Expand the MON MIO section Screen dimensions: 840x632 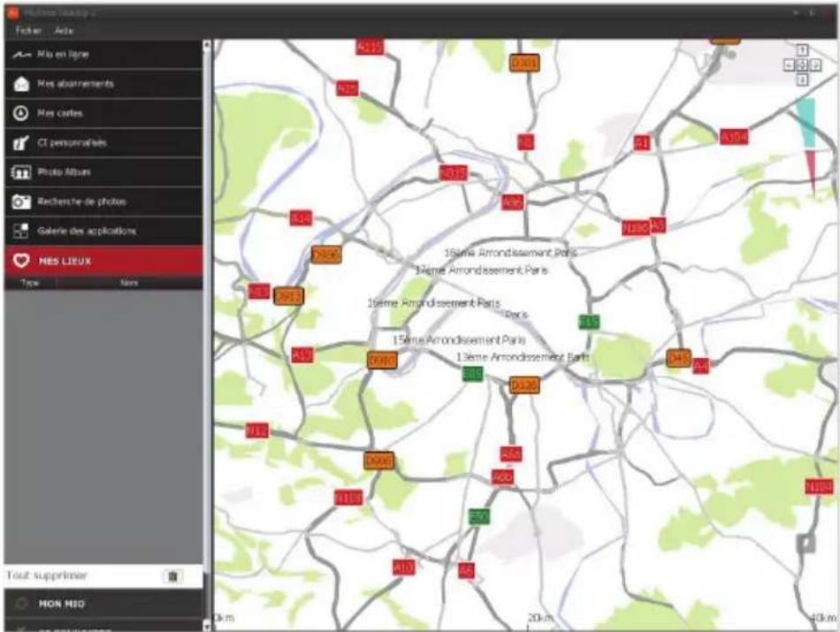coord(103,604)
